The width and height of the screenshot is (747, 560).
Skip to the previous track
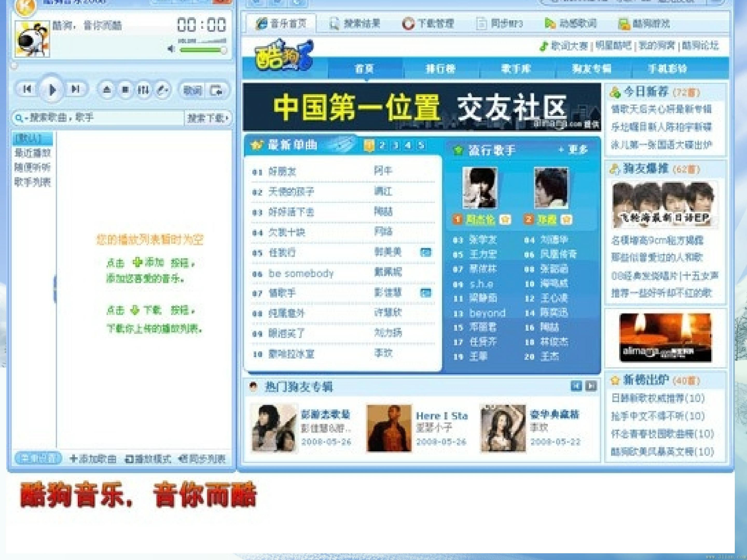[27, 89]
